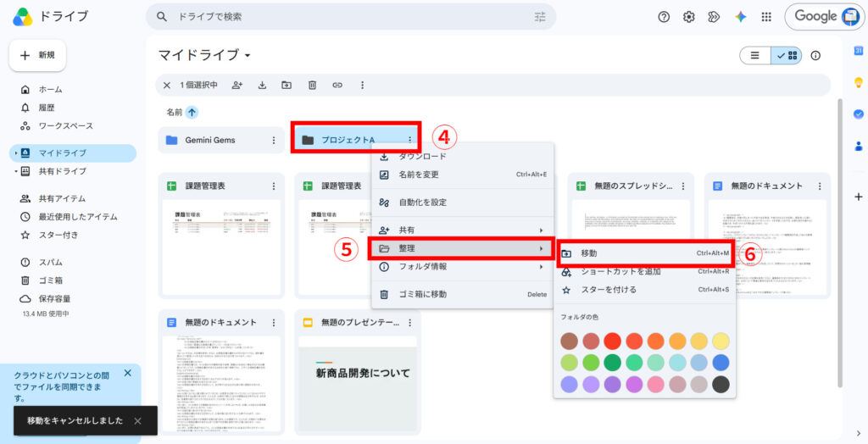Screen dimensions: 868x444
Task: Open 最近使用したアイテム in the sidebar
Action: (x=73, y=217)
